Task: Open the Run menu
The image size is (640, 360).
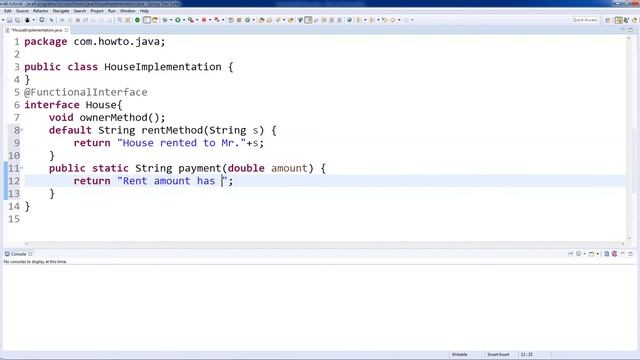Action: tap(111, 11)
